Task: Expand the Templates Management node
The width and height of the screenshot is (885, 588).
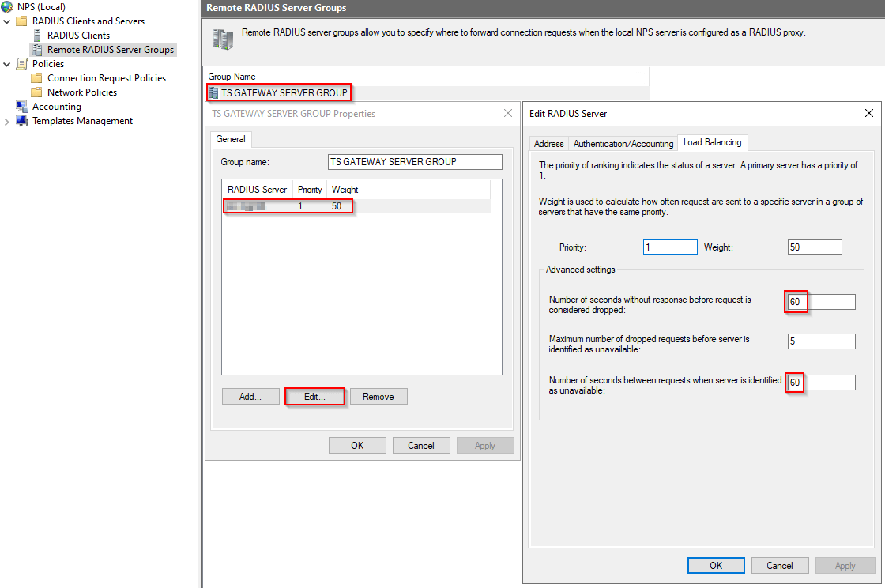Action: click(x=7, y=121)
